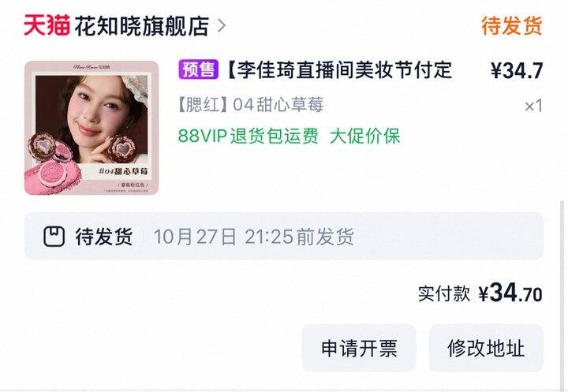Tap the 88VIP退货包运费 green tag

tap(248, 136)
